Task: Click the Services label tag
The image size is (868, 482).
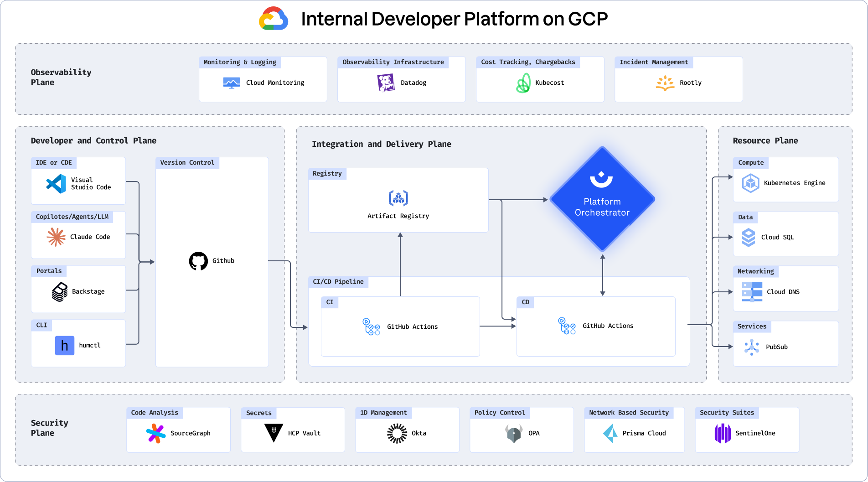Action: click(x=752, y=327)
